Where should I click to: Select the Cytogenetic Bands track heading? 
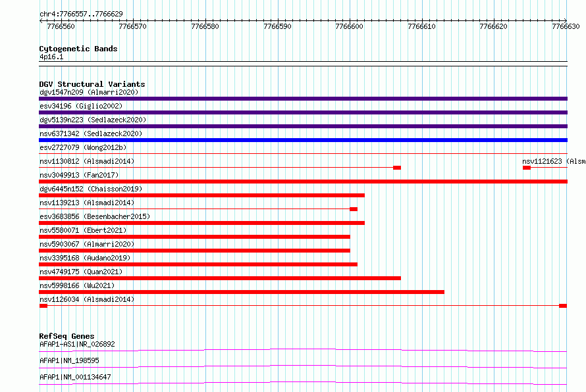pyautogui.click(x=78, y=49)
